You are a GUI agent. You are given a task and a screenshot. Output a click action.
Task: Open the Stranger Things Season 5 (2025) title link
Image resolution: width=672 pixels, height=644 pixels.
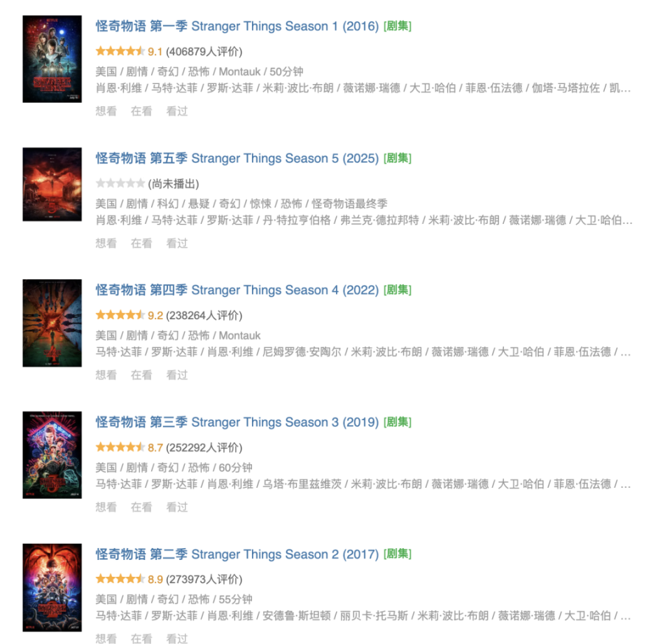237,158
